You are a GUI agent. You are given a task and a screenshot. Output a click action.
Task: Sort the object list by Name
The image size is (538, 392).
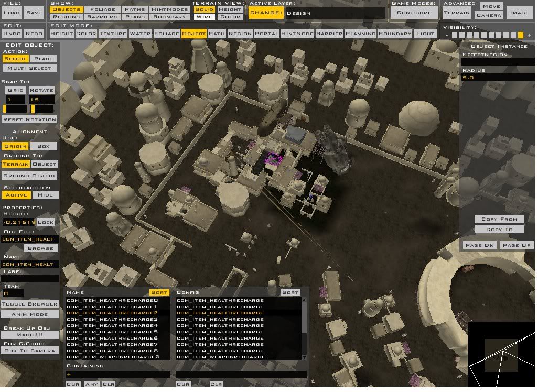tap(159, 292)
